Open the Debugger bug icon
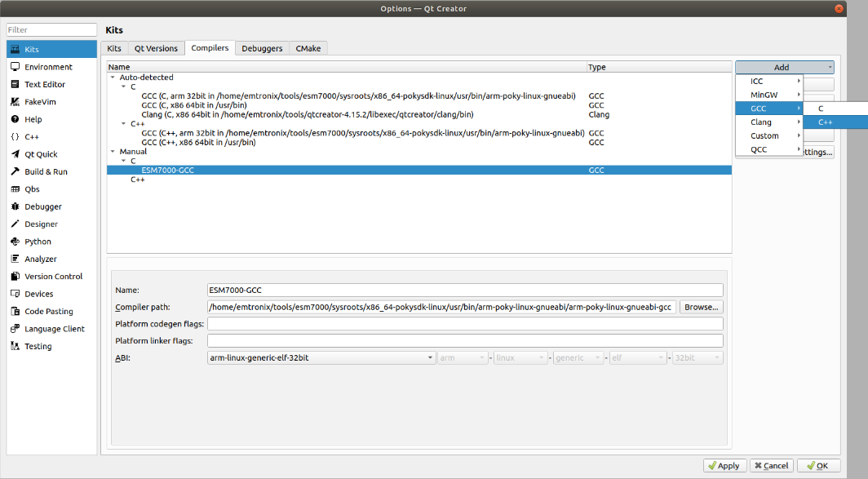 click(15, 206)
